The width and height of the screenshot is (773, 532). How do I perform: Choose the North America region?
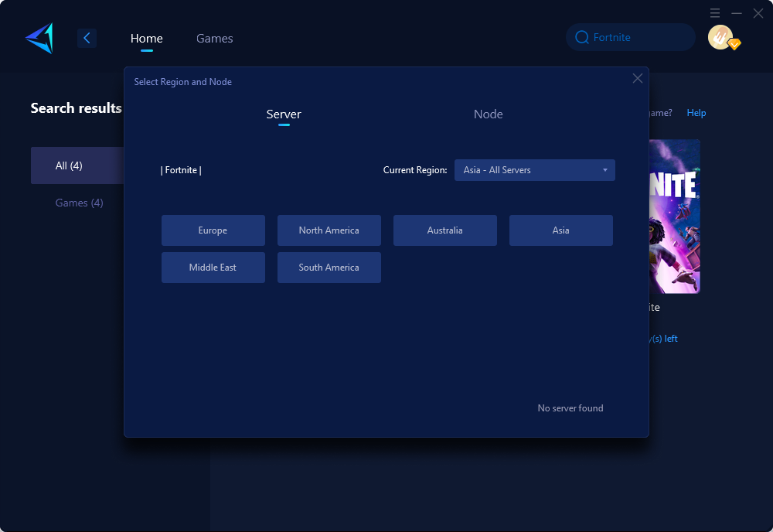point(329,230)
